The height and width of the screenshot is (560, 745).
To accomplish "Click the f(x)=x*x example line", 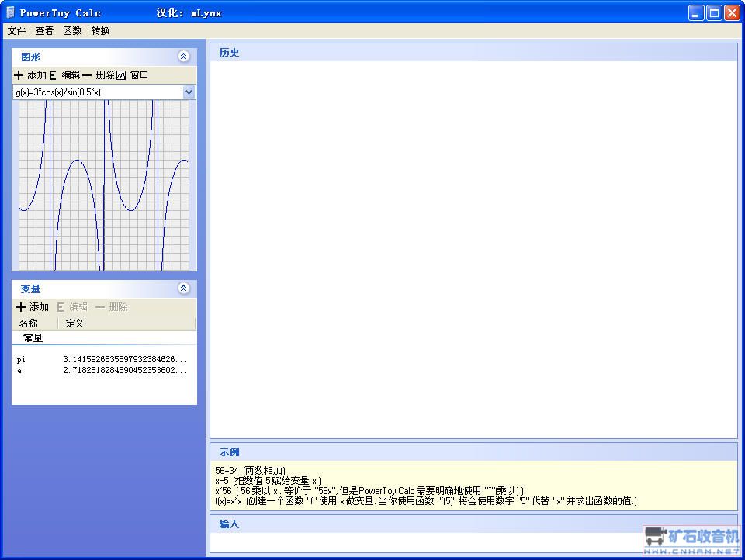I will (x=426, y=500).
